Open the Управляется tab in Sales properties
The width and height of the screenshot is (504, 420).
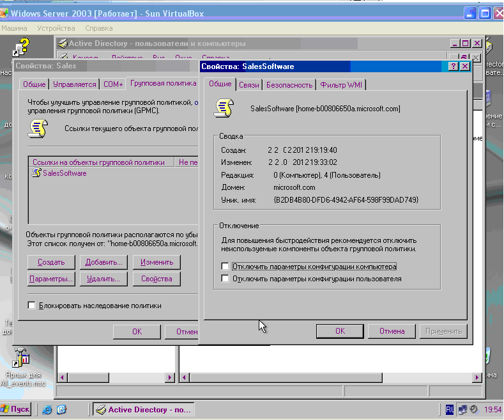tap(75, 84)
